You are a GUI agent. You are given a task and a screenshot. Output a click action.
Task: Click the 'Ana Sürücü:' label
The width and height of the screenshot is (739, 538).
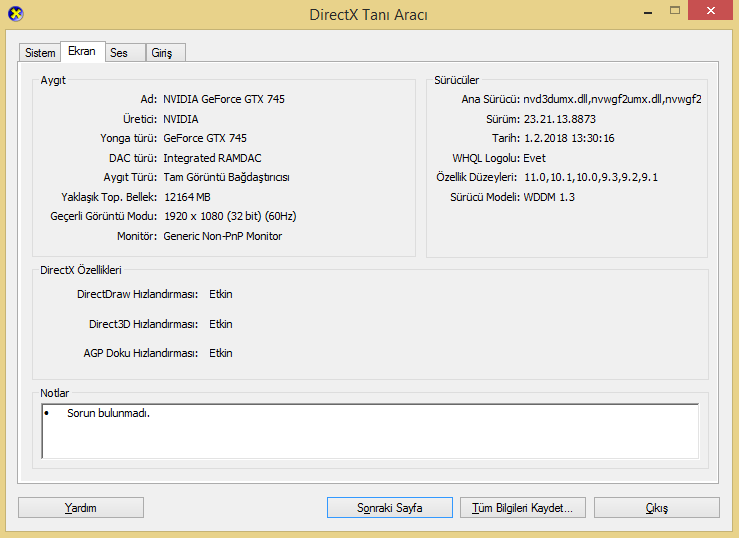click(x=491, y=99)
